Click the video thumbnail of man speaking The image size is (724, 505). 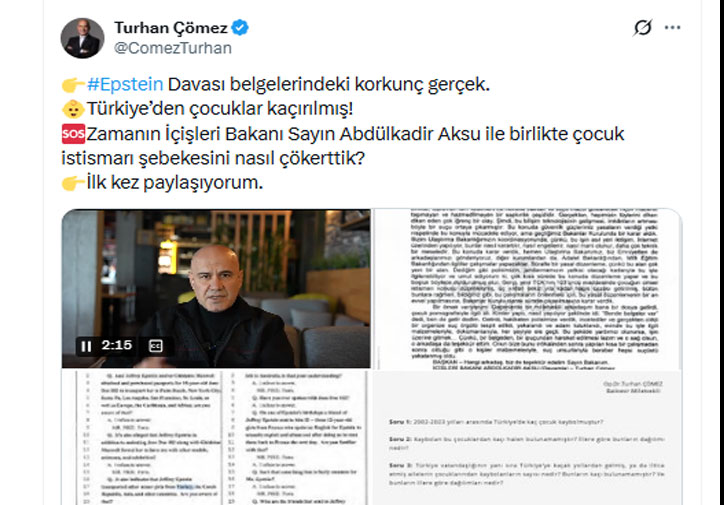[x=216, y=289]
